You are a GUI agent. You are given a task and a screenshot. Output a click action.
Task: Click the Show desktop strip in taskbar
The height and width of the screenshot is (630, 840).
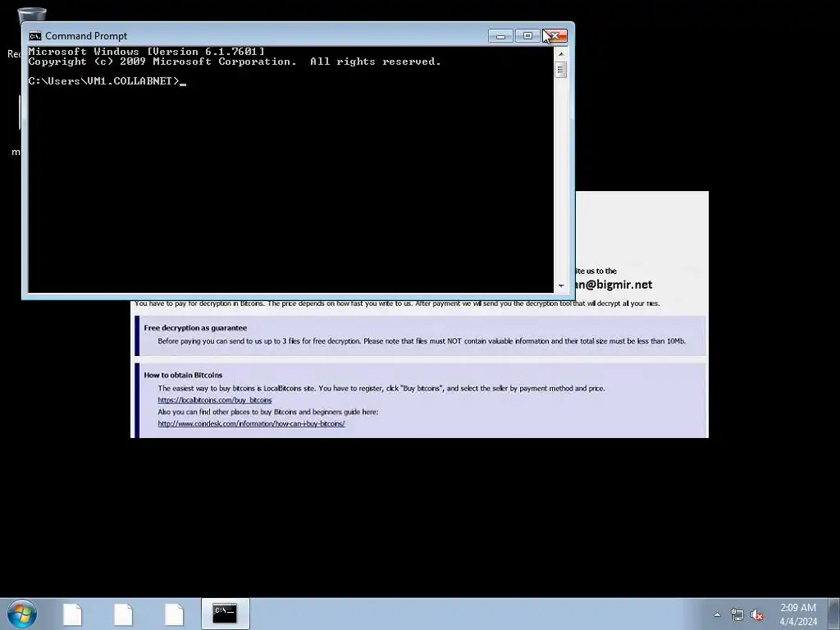coord(834,614)
